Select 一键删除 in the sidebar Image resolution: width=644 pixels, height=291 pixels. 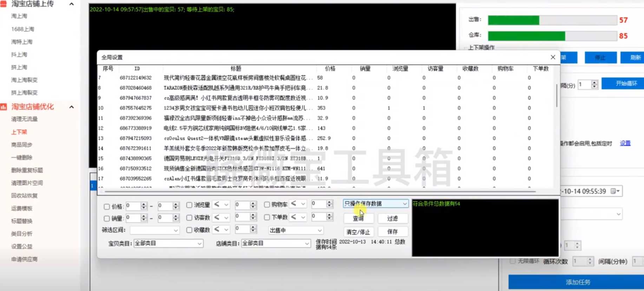(22, 157)
